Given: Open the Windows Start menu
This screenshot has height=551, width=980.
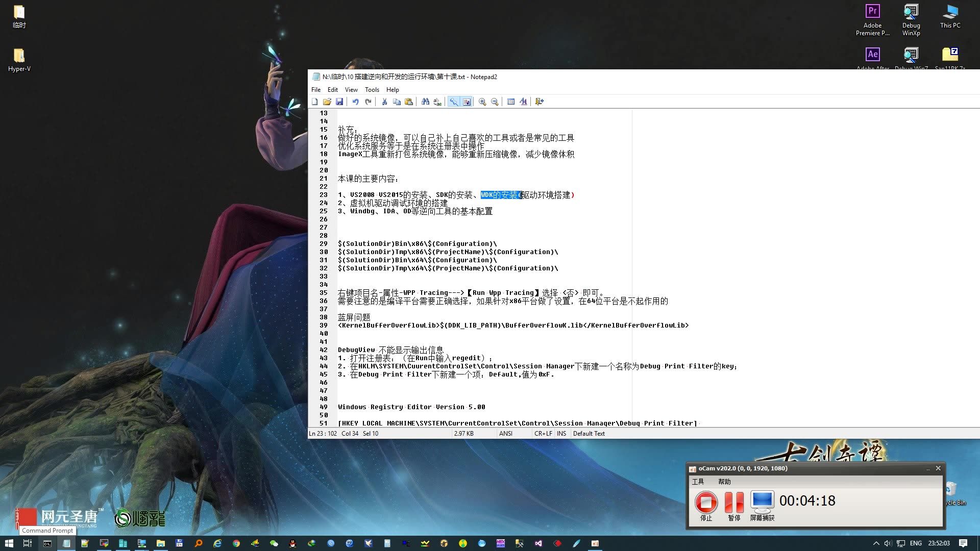Looking at the screenshot, I should 9,543.
